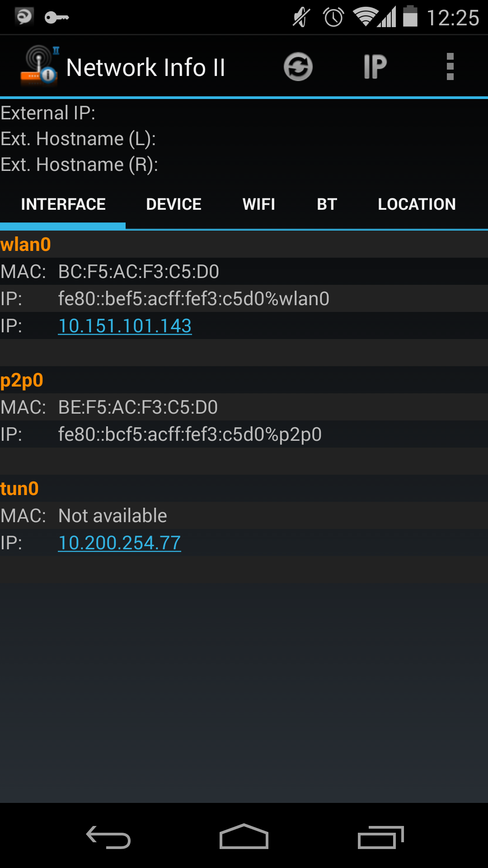
Task: Tap the wlan0 IPv6 address fe80::bef5:acff:fef3:c5d0%wlan0
Action: click(194, 299)
